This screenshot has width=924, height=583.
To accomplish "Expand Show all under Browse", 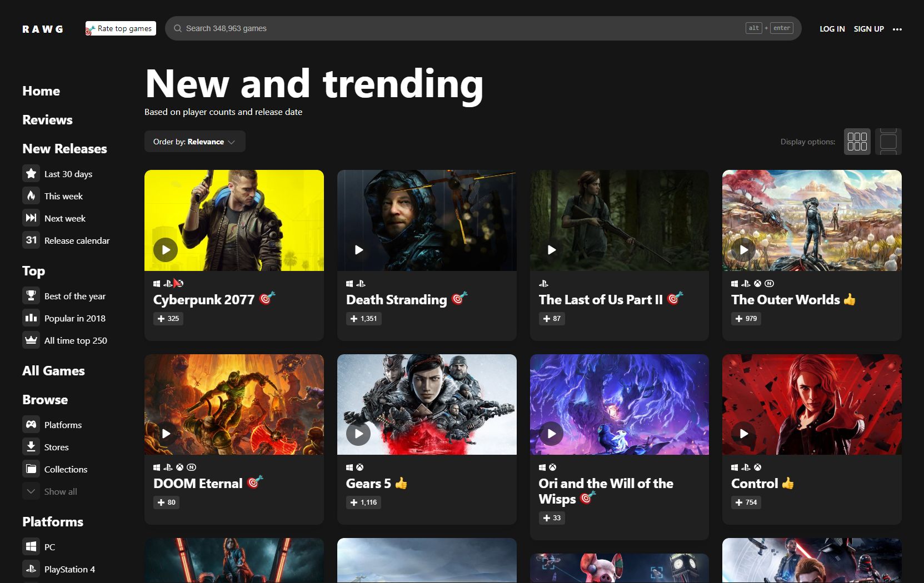I will click(x=50, y=491).
